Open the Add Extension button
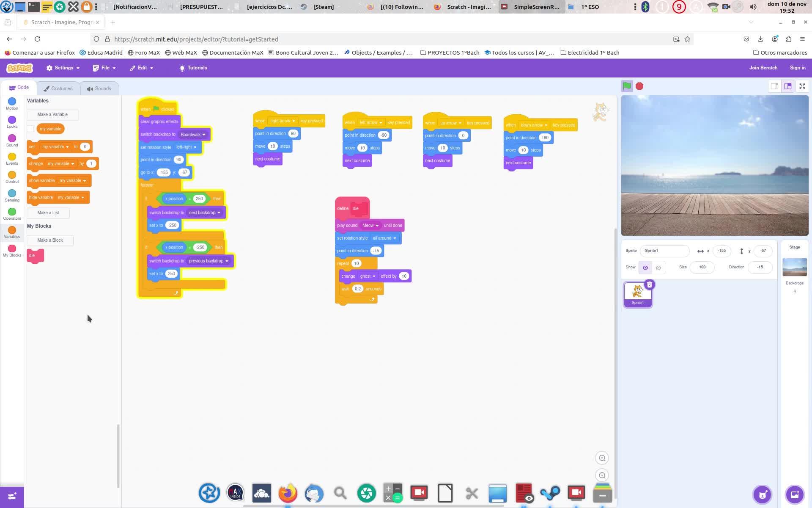Screen dimensions: 812x508 coord(12,496)
